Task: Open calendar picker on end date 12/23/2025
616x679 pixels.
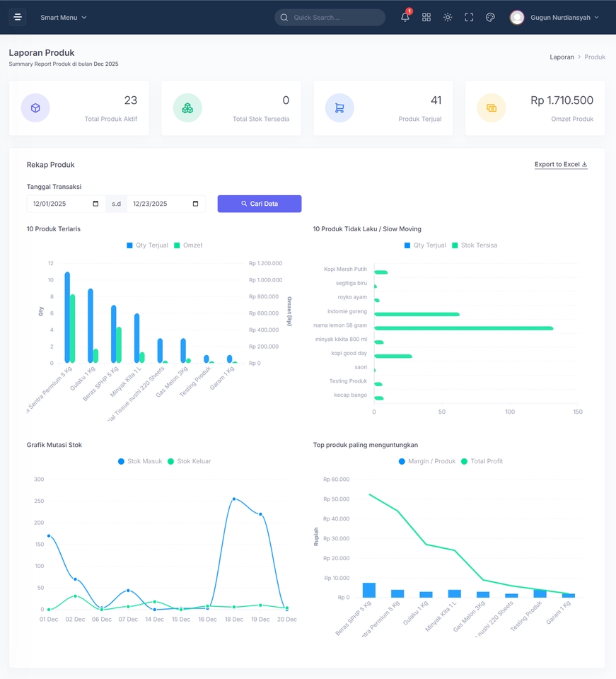Action: [195, 204]
